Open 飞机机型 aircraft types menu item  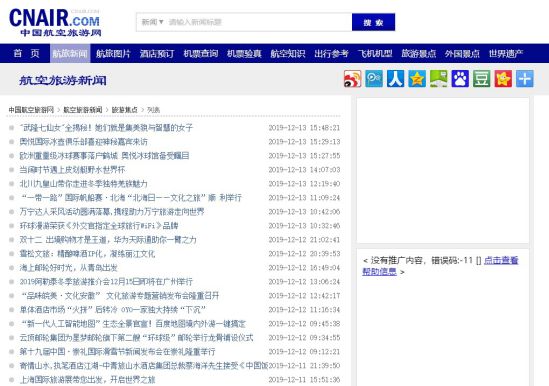(x=375, y=54)
